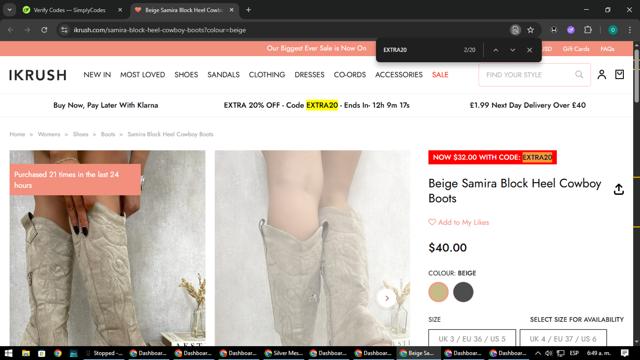
Task: Open first boot product image
Action: point(107,248)
